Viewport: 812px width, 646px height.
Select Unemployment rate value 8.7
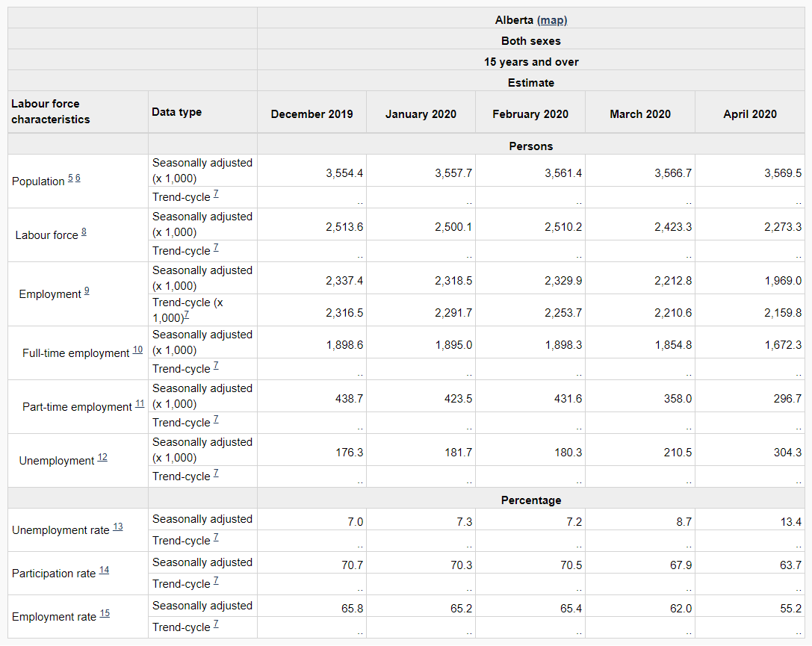click(684, 522)
